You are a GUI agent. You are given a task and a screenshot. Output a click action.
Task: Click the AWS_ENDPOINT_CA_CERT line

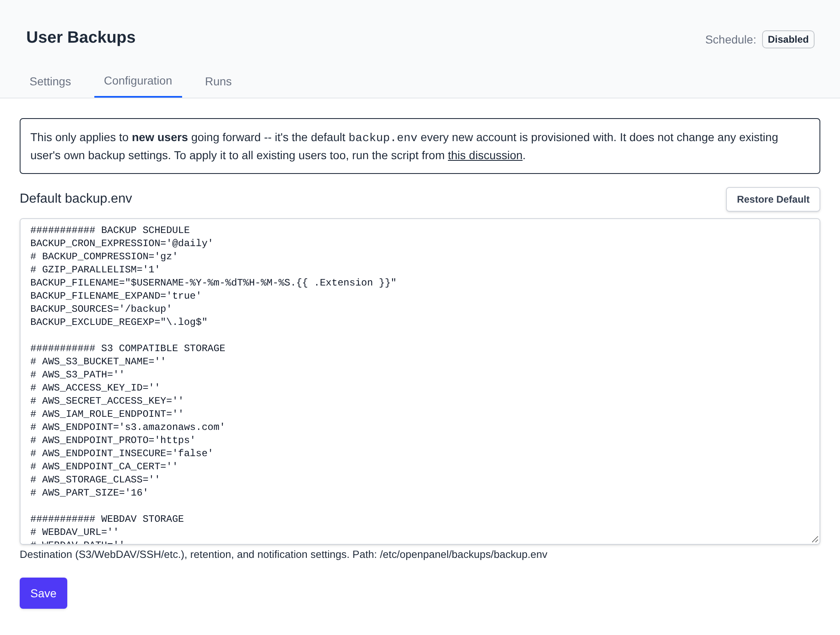click(104, 466)
